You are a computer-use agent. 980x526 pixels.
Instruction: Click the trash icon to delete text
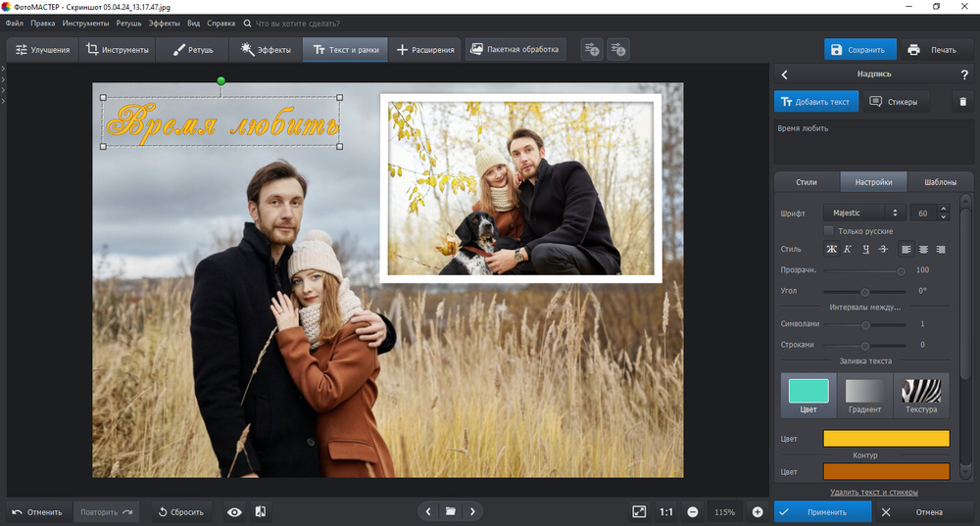click(962, 101)
